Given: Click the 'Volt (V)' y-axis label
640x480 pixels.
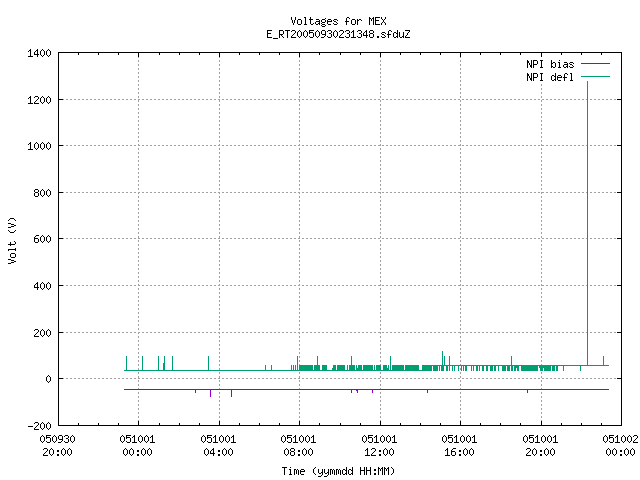Looking at the screenshot, I should point(12,241).
